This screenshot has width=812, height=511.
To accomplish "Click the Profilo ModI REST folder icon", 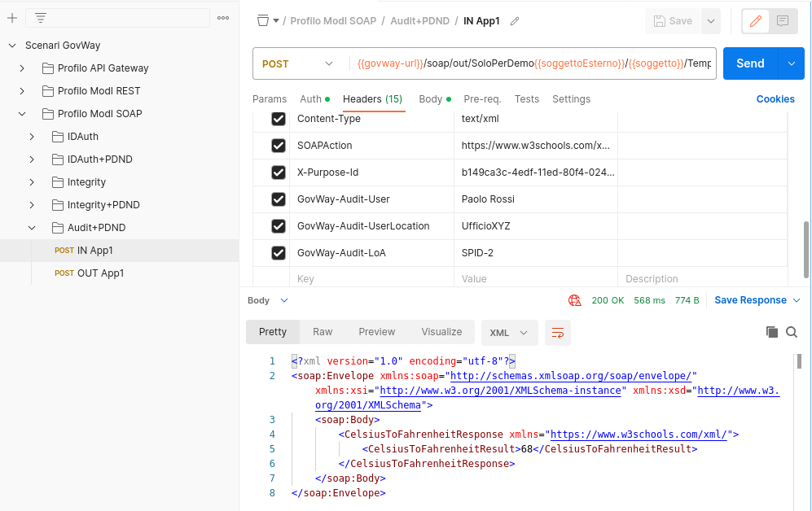I will click(47, 91).
